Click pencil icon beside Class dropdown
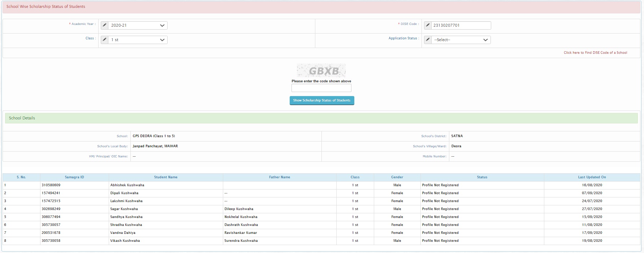This screenshot has width=644, height=253. (104, 40)
